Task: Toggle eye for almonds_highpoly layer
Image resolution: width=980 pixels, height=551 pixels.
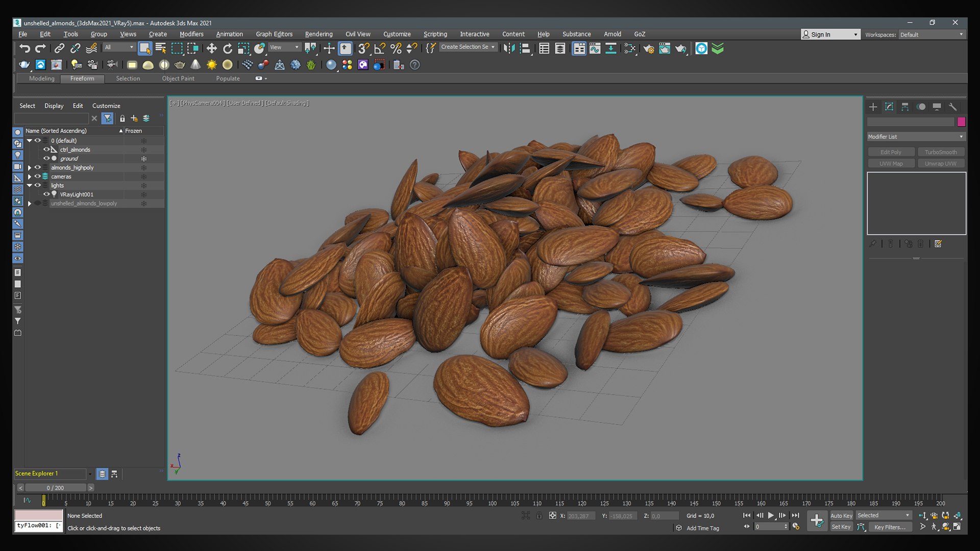Action: click(x=37, y=167)
